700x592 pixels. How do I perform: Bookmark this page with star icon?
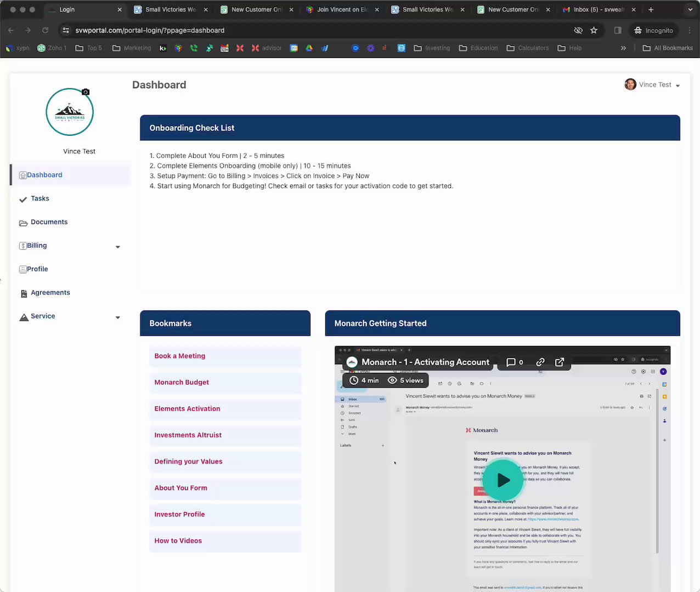(594, 30)
